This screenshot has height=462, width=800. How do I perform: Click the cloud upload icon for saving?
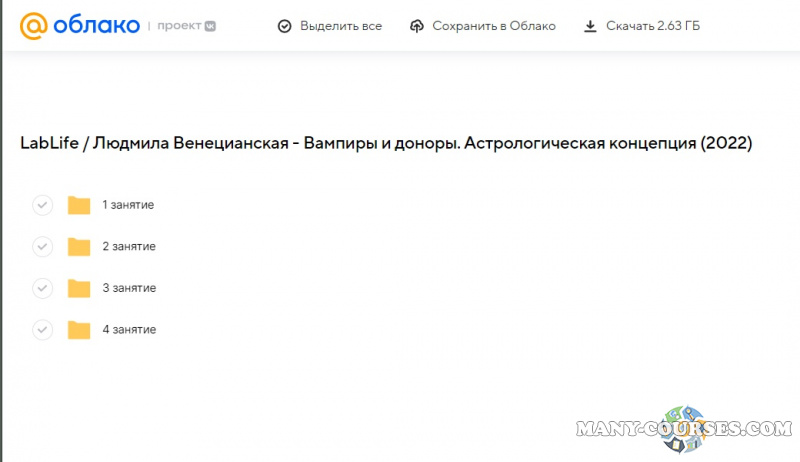[x=418, y=26]
